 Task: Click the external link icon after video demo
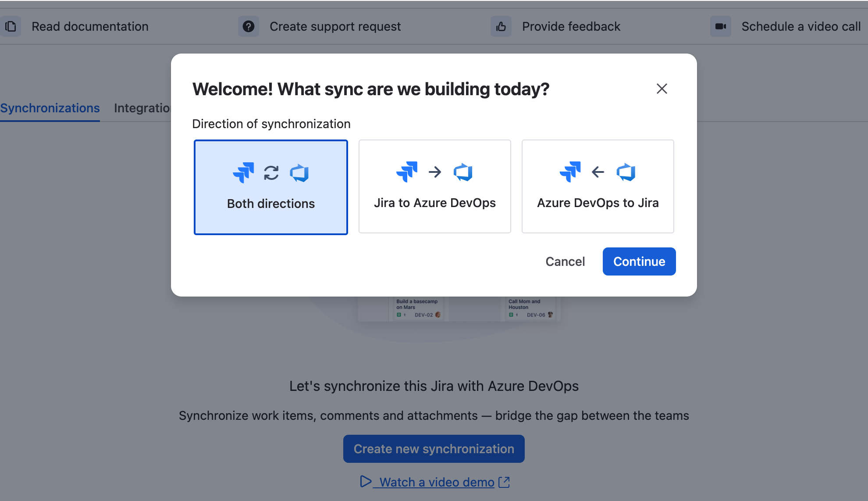coord(504,482)
